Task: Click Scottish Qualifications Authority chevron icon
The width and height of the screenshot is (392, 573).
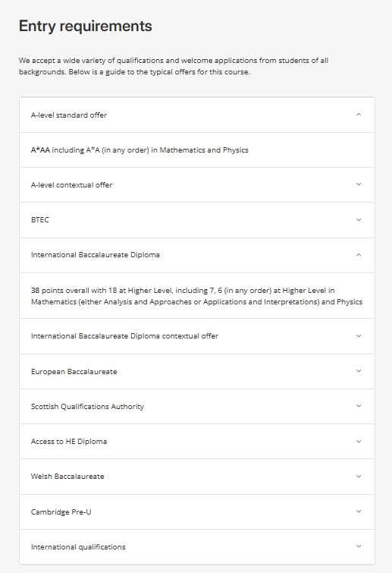Action: pos(359,406)
